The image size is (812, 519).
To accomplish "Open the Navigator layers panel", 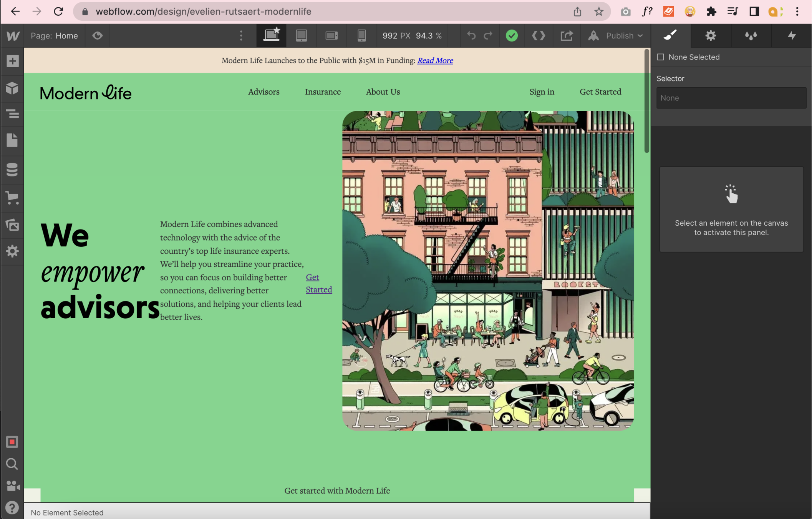I will [x=12, y=114].
